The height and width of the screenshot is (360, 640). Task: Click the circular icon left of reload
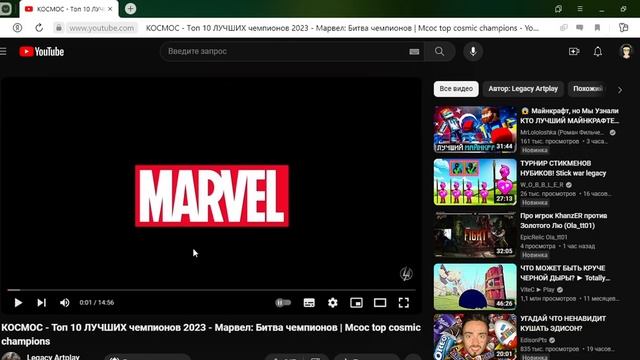[x=17, y=28]
